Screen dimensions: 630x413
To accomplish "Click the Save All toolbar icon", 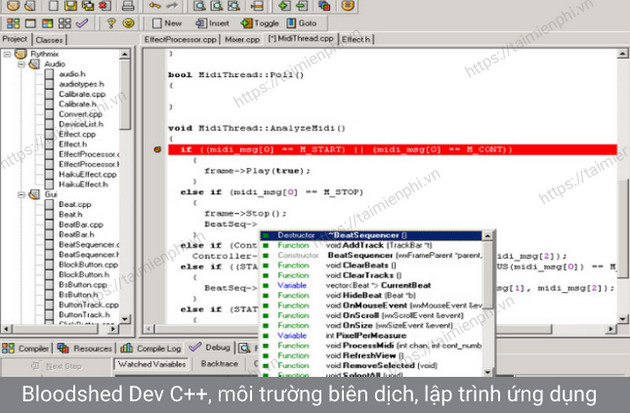I will pos(88,5).
